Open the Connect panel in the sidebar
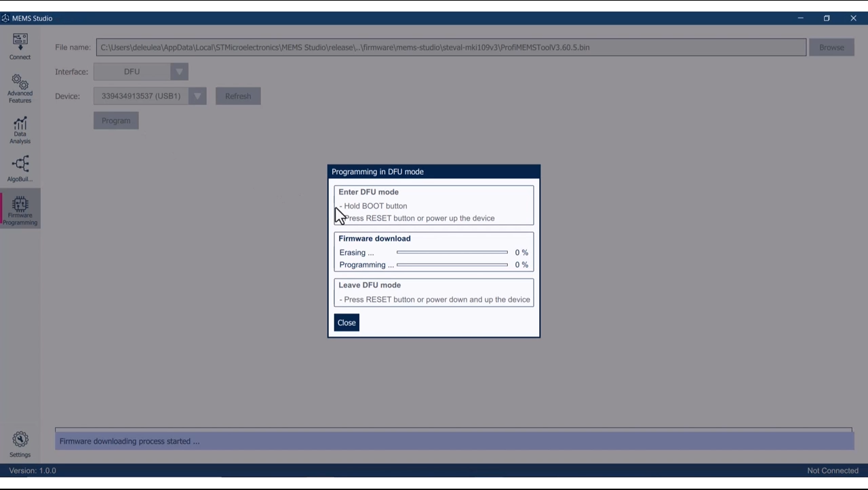Viewport: 868px width, 490px height. [x=20, y=45]
